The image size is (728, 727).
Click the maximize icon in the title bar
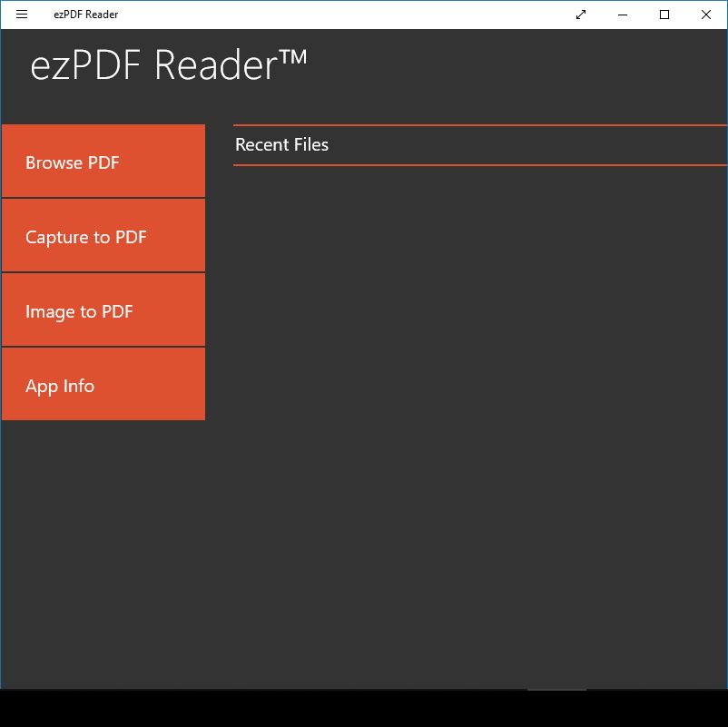click(664, 15)
